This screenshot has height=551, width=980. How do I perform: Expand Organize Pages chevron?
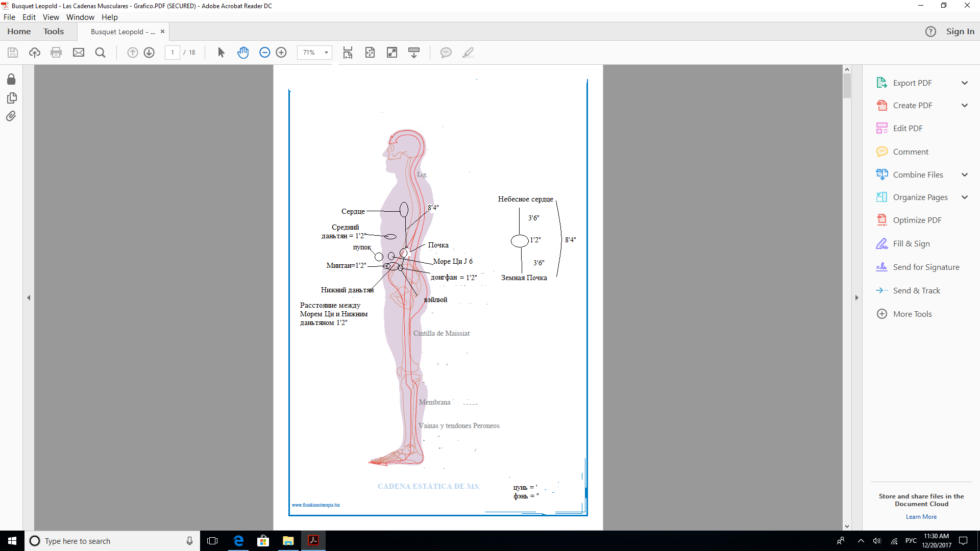tap(965, 197)
